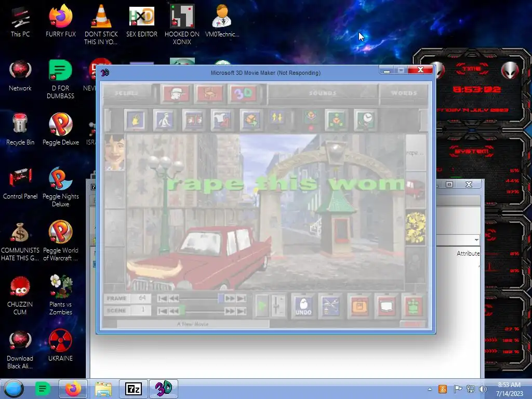Open the VM0Technic desktop shortcut
Image resolution: width=532 pixels, height=399 pixels.
222,21
